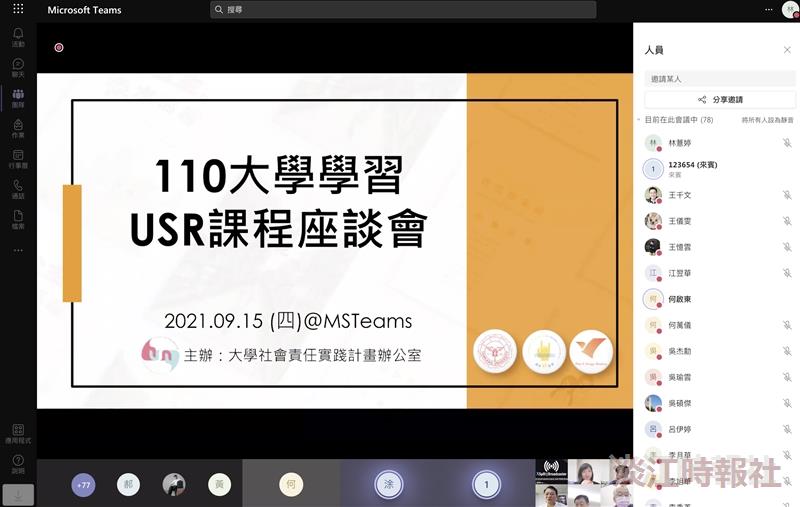Select participant 何啟東 in the list
Screen dimensions: 800x507
point(719,299)
